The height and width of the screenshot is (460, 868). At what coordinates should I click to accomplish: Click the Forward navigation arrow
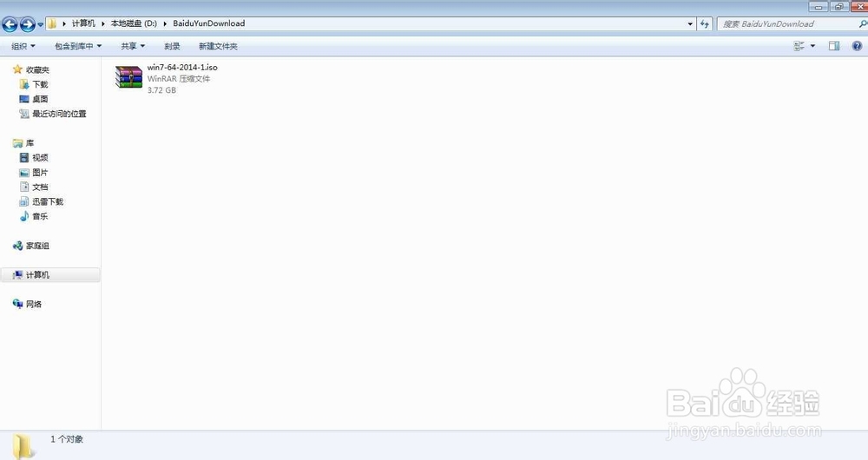(x=27, y=24)
